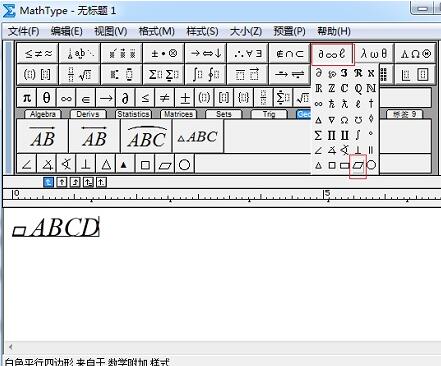441x366 pixels.
Task: Switch to the Matrices tab
Action: [178, 114]
